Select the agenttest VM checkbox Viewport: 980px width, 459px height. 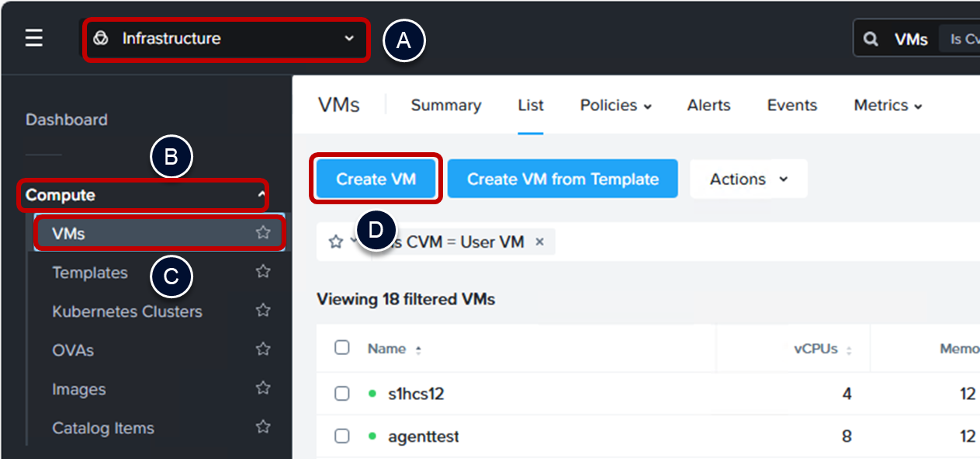[x=342, y=436]
